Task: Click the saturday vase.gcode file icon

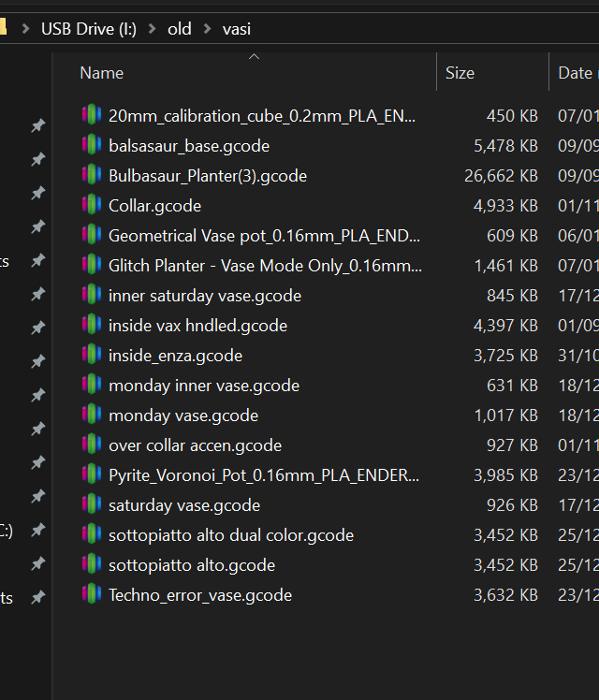Action: coord(91,504)
